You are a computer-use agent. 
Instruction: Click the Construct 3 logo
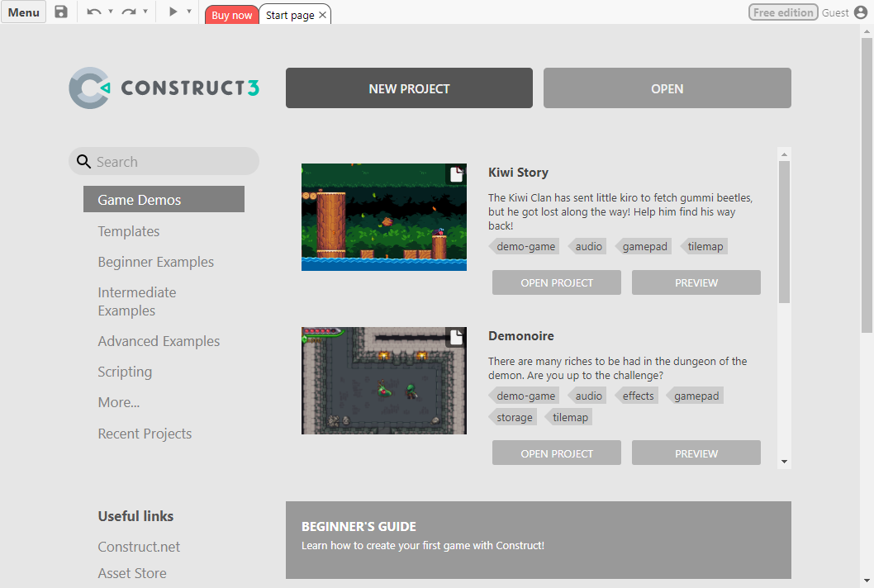pos(164,88)
